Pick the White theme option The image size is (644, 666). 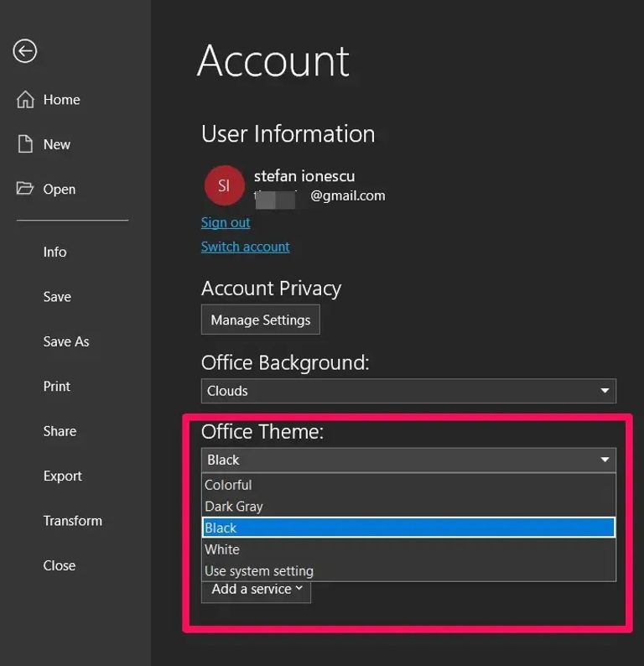click(222, 549)
